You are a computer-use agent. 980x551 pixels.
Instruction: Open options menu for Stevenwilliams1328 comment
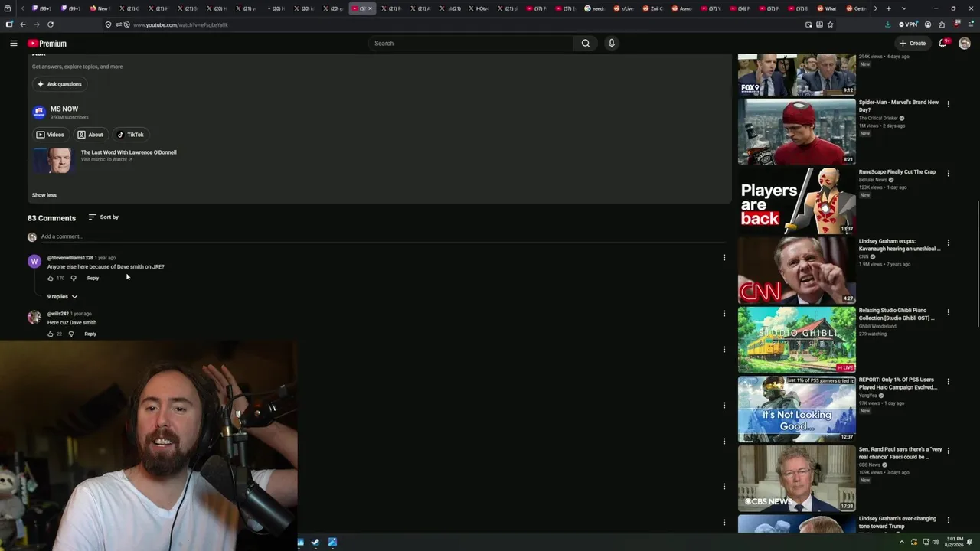[x=724, y=258]
